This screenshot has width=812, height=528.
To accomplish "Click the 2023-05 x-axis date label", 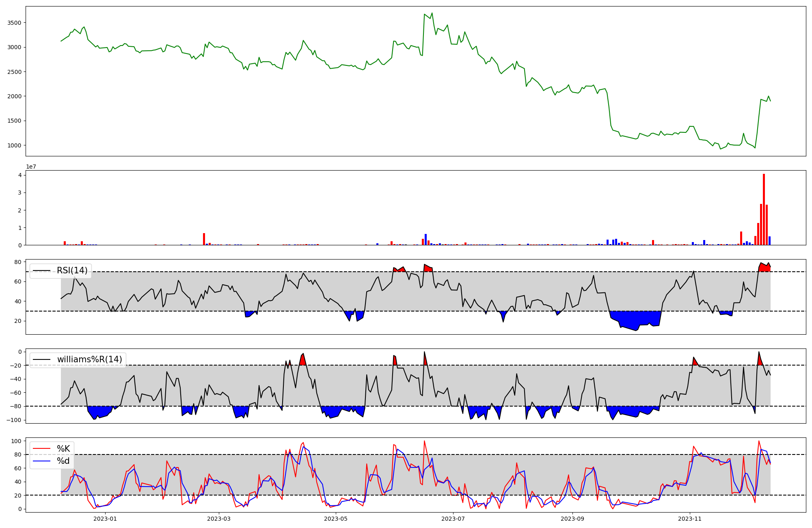I will pos(336,519).
